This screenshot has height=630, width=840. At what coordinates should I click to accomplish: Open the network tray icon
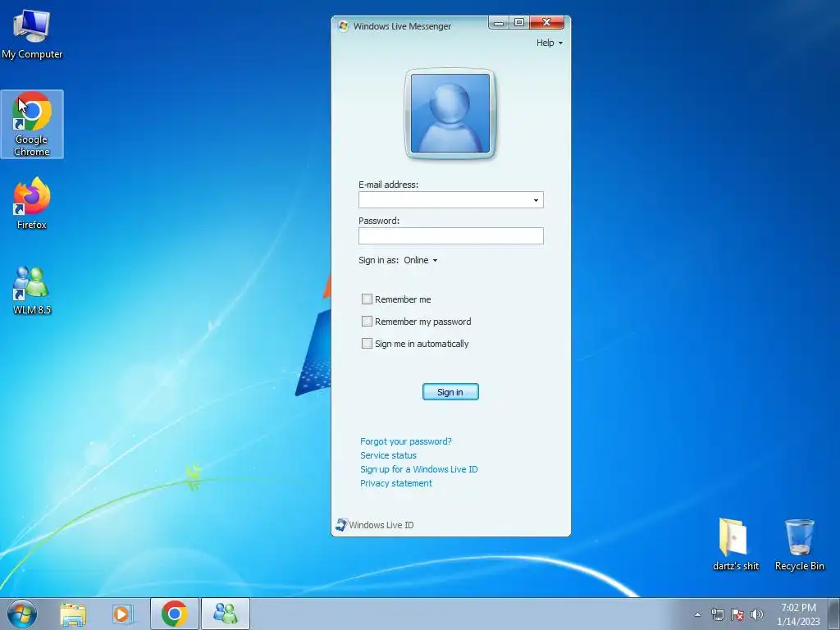(717, 614)
